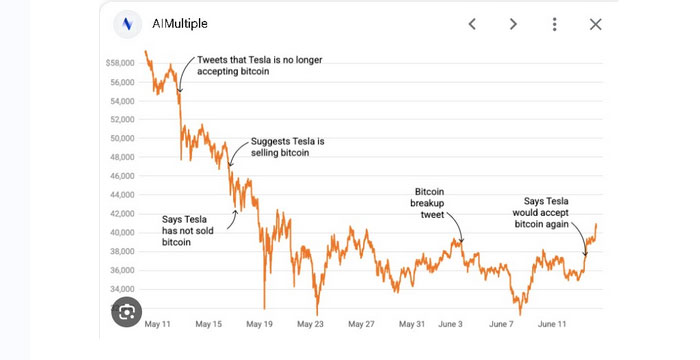Click 'Says Tesla would accept bitcoin again' label
The height and width of the screenshot is (360, 700).
[x=541, y=213]
